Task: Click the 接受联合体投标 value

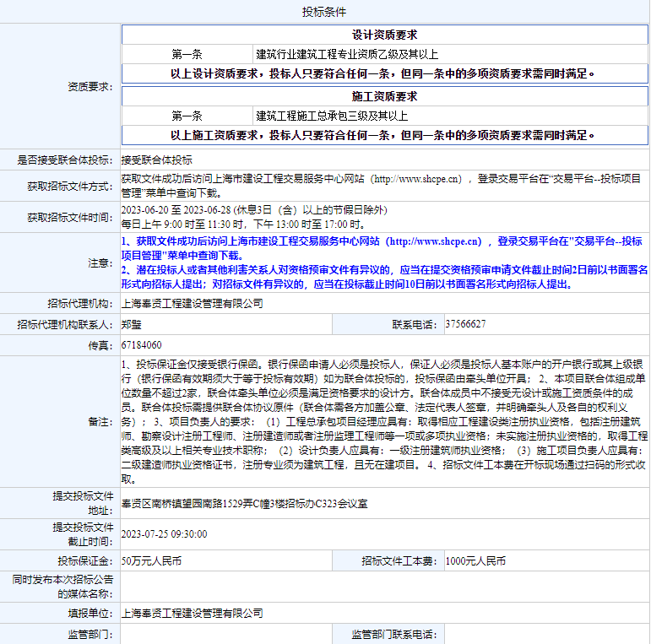Action: coord(156,160)
